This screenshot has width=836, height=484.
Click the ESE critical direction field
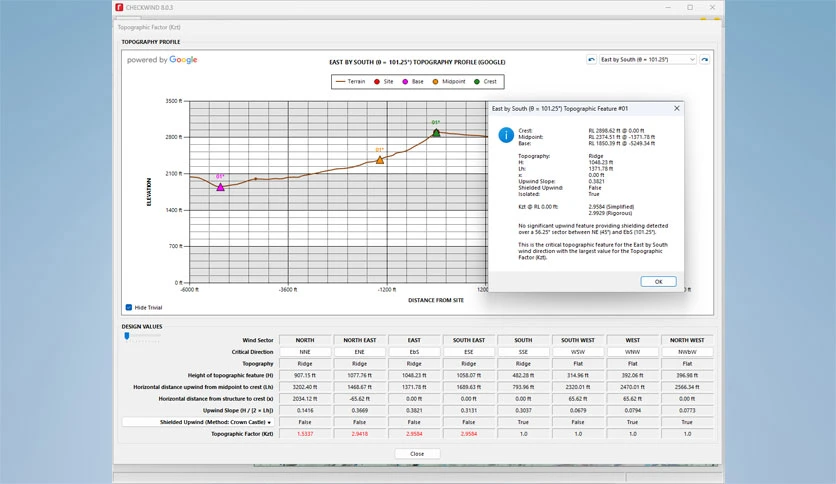(469, 352)
